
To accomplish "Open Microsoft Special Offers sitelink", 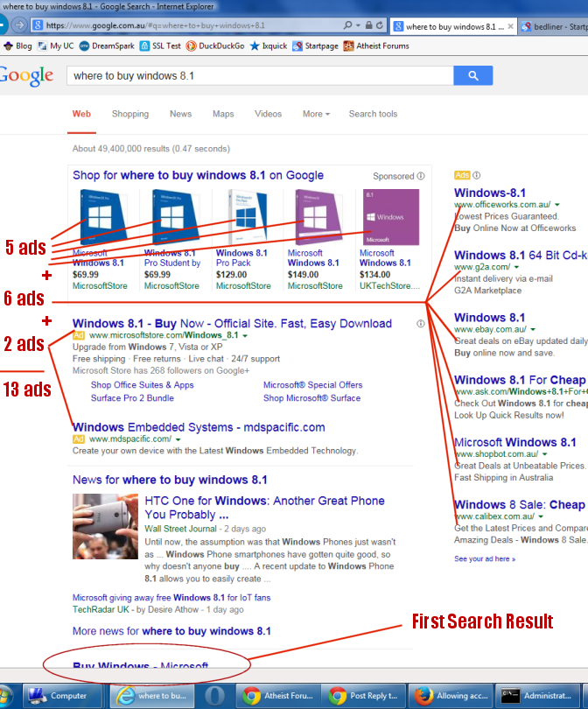I will tap(312, 385).
